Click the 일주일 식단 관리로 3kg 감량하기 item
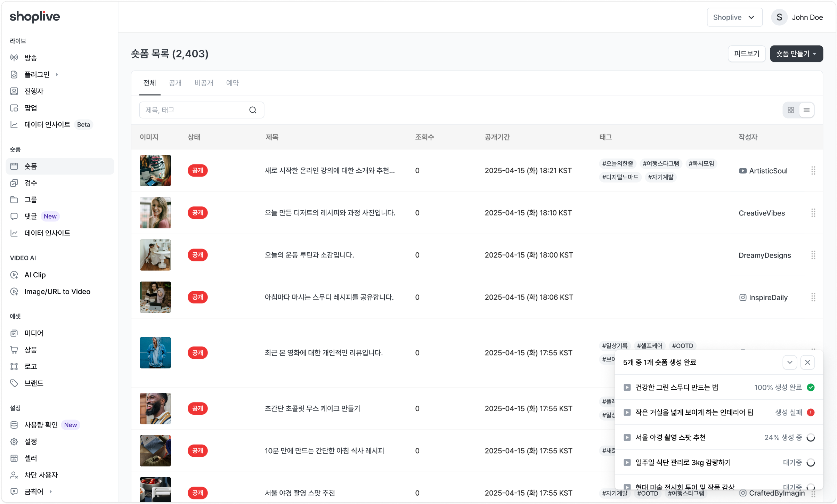This screenshot has height=504, width=837. (x=719, y=463)
